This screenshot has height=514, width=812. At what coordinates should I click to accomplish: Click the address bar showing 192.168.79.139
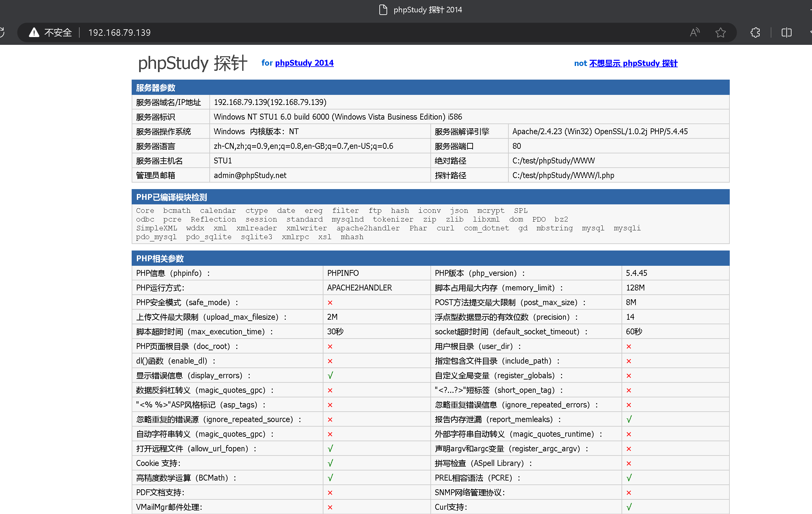tap(119, 32)
